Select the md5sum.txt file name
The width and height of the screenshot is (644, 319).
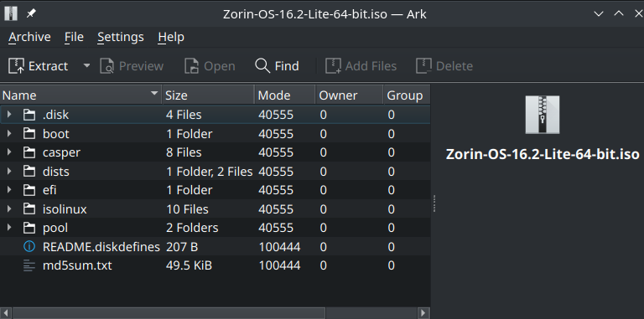77,265
